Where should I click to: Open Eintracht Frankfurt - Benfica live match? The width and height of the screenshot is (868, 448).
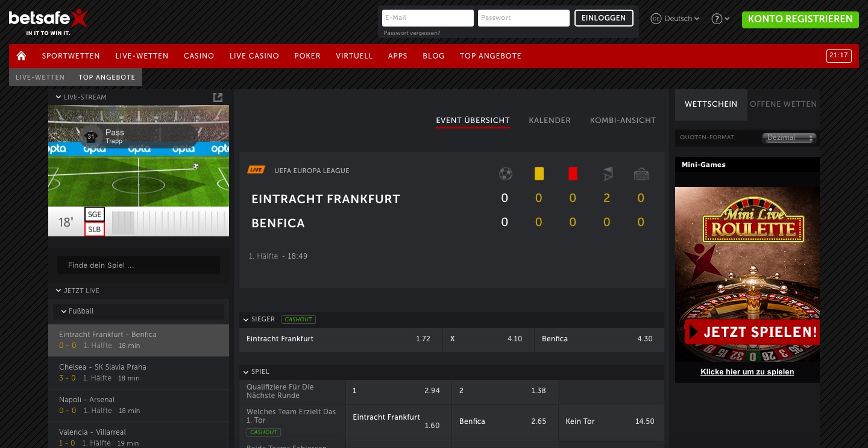pyautogui.click(x=139, y=341)
